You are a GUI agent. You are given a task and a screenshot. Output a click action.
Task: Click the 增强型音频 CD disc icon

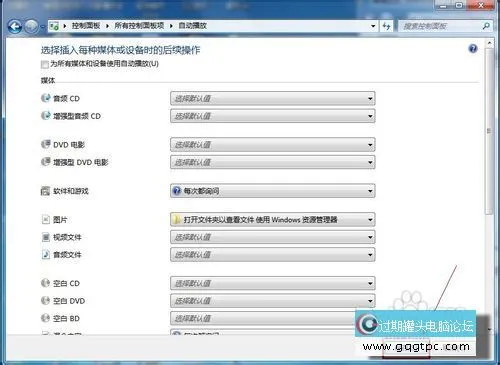(45, 116)
